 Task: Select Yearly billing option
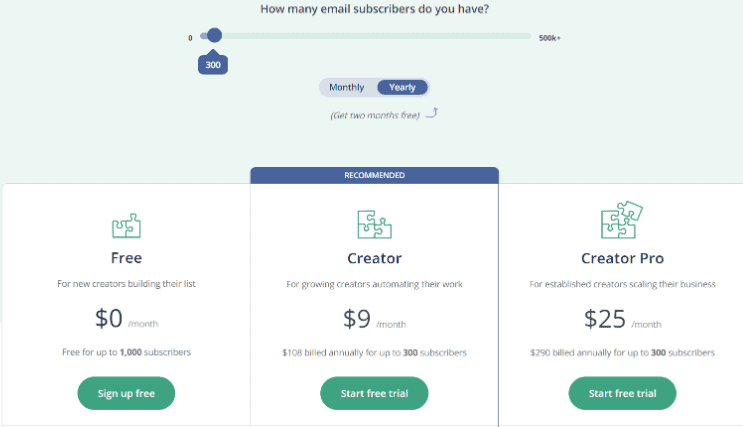coord(402,88)
